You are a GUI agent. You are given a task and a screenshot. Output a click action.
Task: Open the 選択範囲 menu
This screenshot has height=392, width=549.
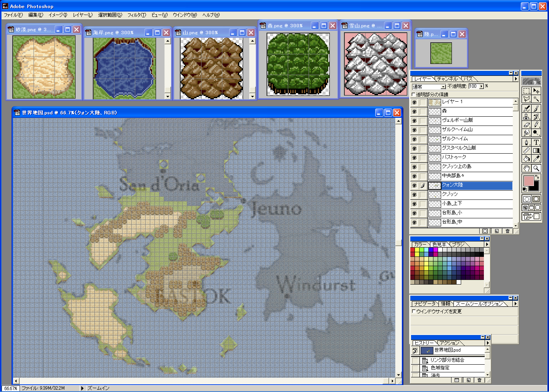click(x=110, y=15)
